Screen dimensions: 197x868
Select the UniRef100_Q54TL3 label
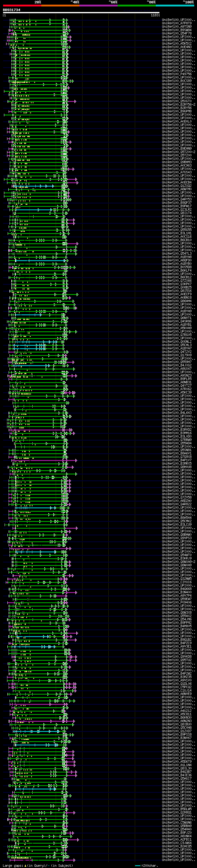177,253
